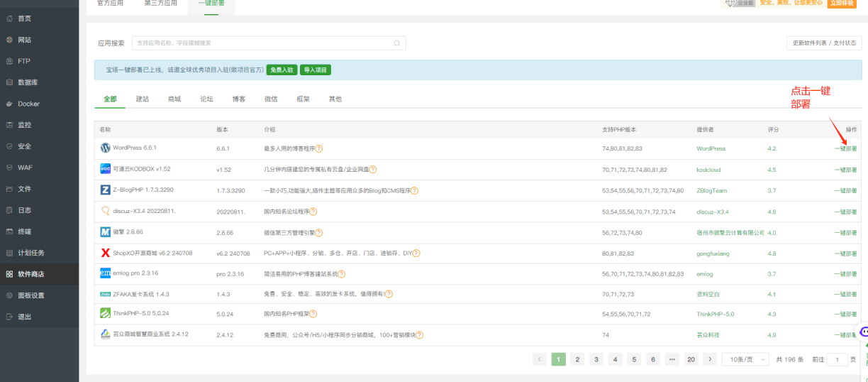
Task: Click the previous page arrow
Action: 540,359
